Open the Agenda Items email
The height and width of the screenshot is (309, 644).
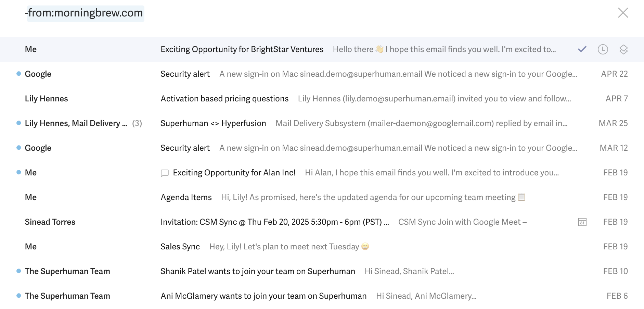pyautogui.click(x=322, y=197)
